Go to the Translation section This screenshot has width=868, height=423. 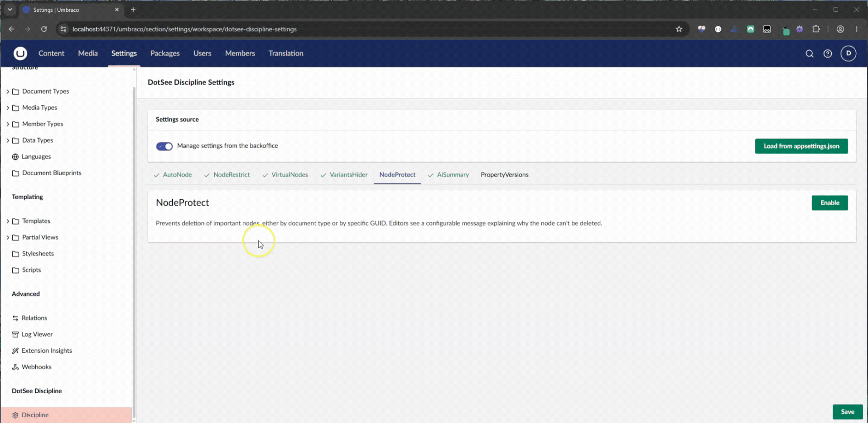pos(286,53)
